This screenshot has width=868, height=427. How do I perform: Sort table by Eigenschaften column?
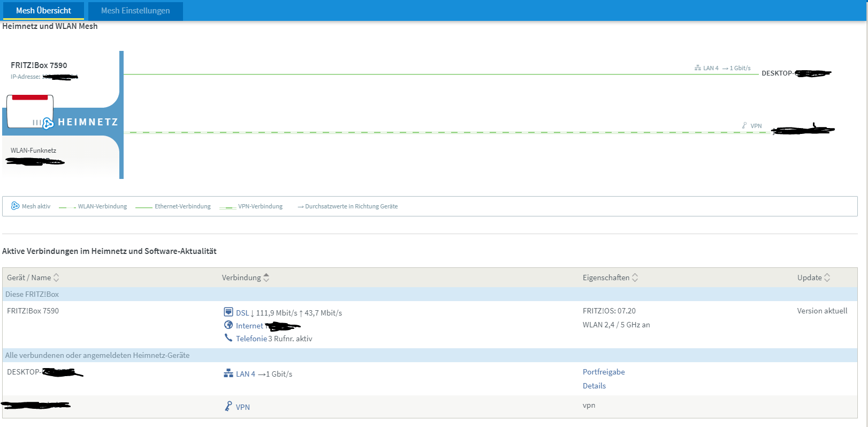(x=610, y=278)
